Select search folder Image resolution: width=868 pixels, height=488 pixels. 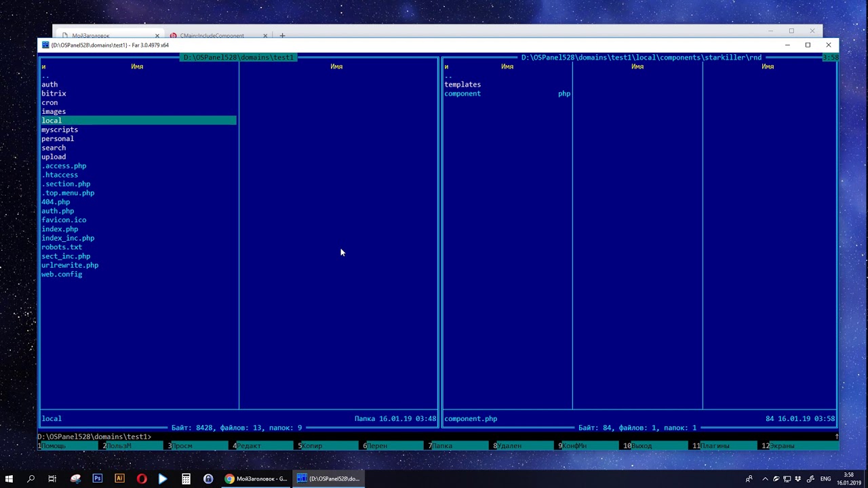click(54, 148)
